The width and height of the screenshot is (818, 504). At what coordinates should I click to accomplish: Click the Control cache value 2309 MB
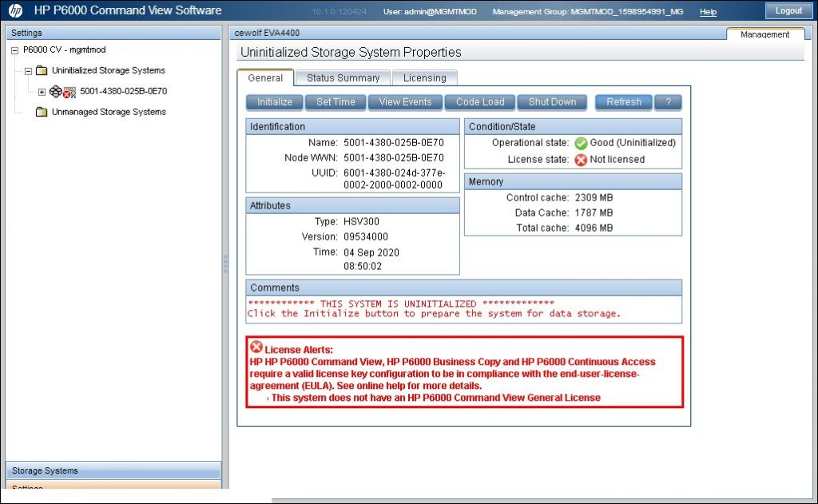click(594, 198)
